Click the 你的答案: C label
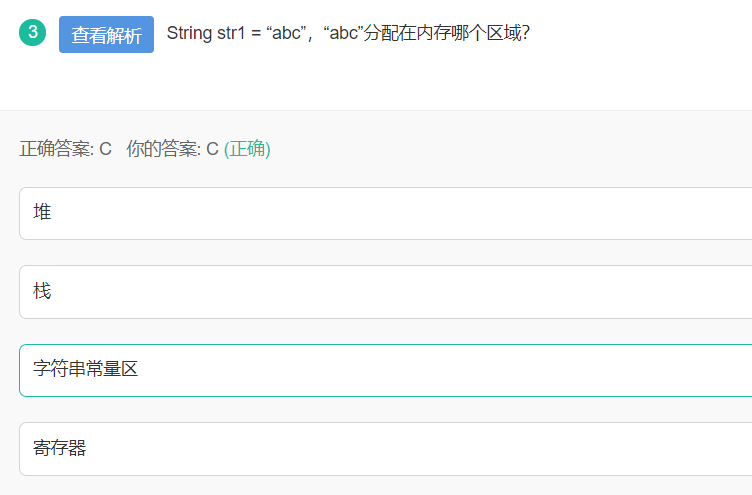The height and width of the screenshot is (495, 752). point(172,149)
